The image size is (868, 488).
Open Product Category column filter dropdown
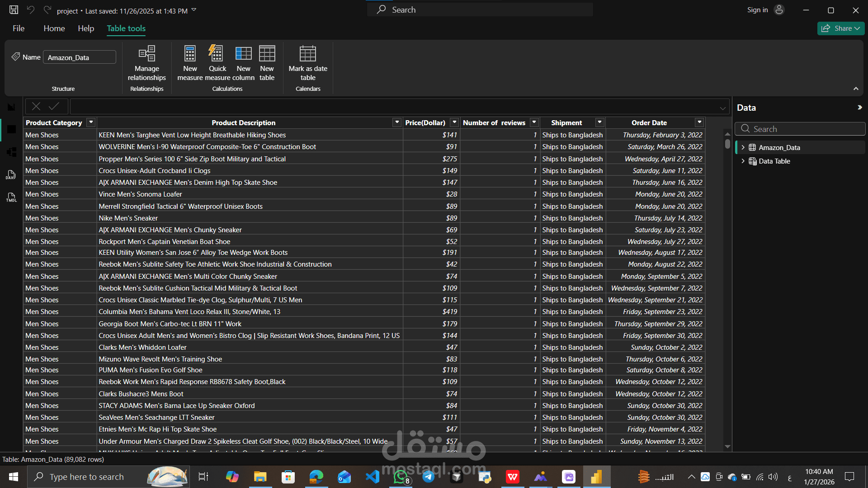click(x=91, y=122)
